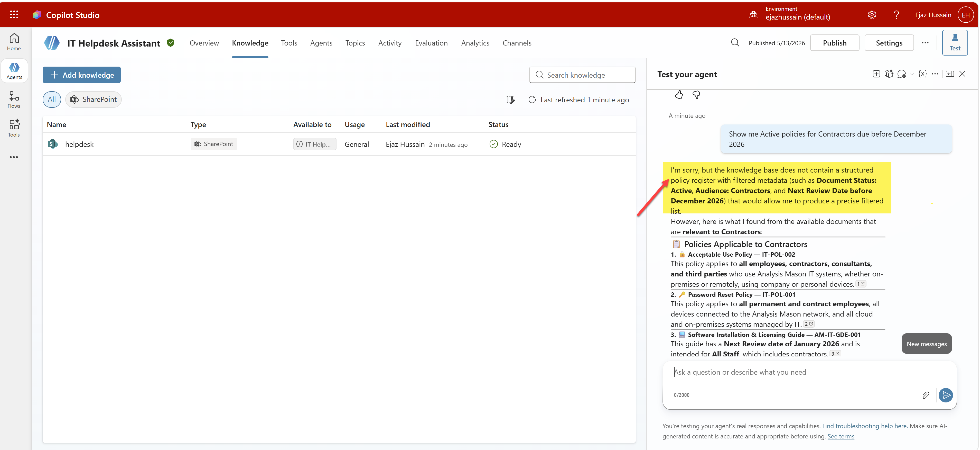
Task: Open test panel more options ellipsis
Action: click(x=935, y=74)
